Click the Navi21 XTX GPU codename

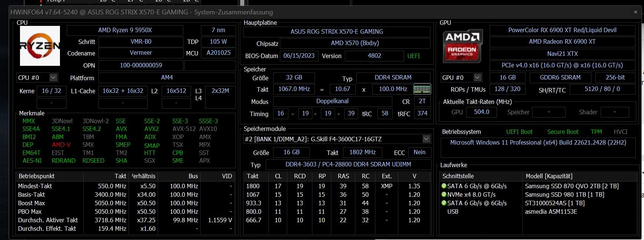(x=562, y=54)
